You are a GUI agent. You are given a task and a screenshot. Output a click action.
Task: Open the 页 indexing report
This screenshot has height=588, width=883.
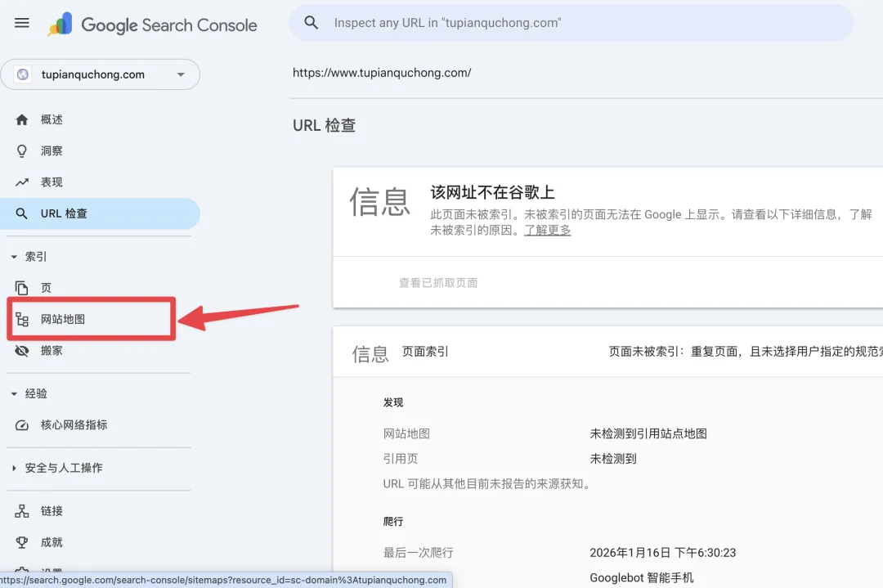(46, 288)
